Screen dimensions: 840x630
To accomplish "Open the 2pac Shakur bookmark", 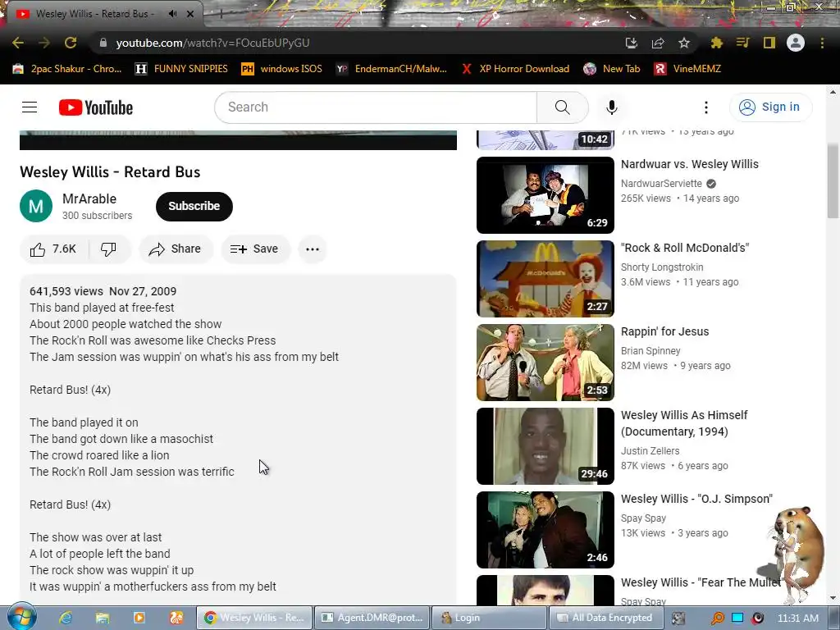I will point(67,69).
